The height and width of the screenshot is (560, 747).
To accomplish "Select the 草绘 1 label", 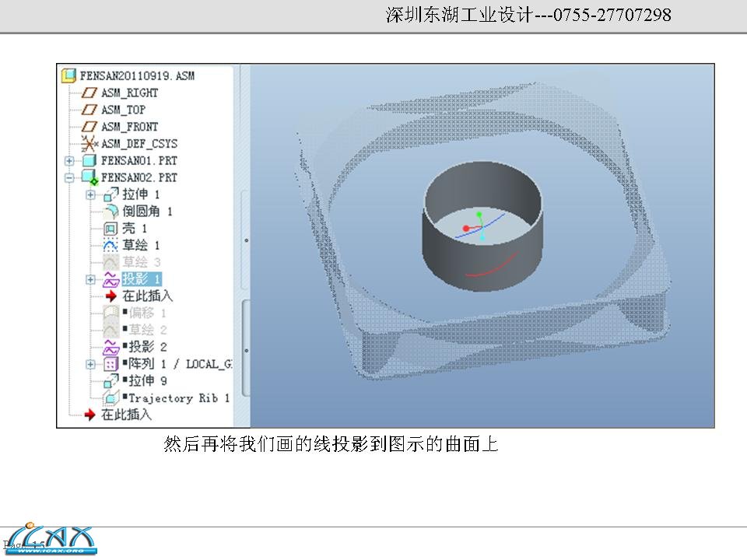I will click(141, 245).
